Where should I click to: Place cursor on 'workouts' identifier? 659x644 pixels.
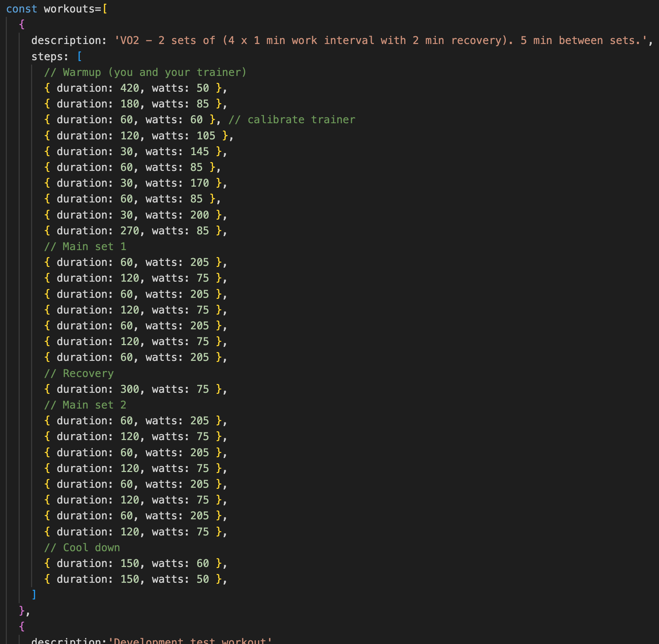pyautogui.click(x=69, y=9)
